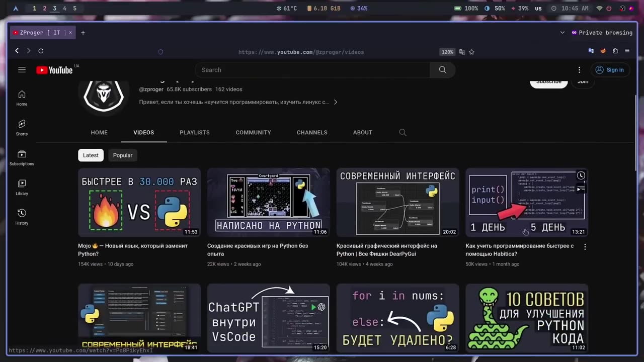Open the YouTube guide hamburger menu
The image size is (644, 362).
22,70
